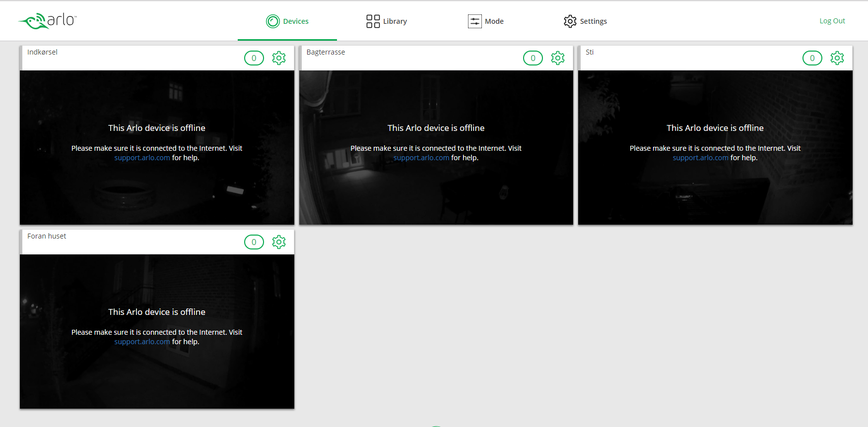Open settings gear for Foran huset camera
This screenshot has width=868, height=427.
tap(279, 242)
